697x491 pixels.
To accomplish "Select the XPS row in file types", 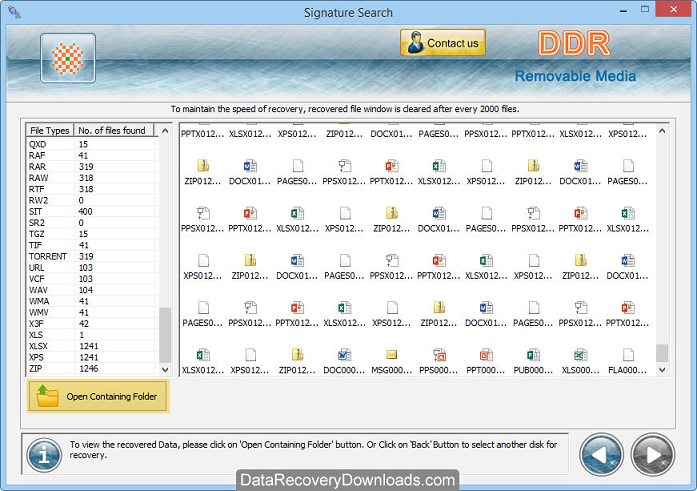I will click(x=91, y=357).
